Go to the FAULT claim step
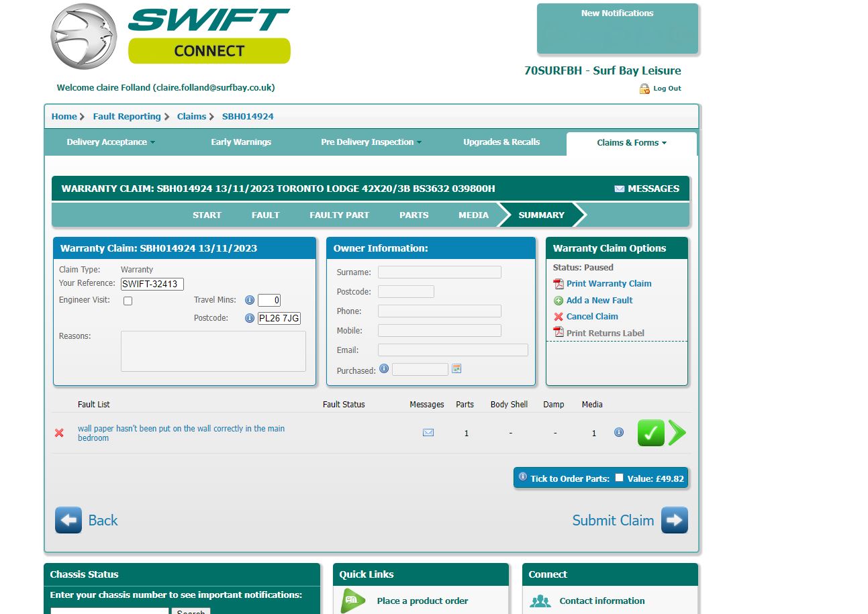868x614 pixels. tap(266, 215)
